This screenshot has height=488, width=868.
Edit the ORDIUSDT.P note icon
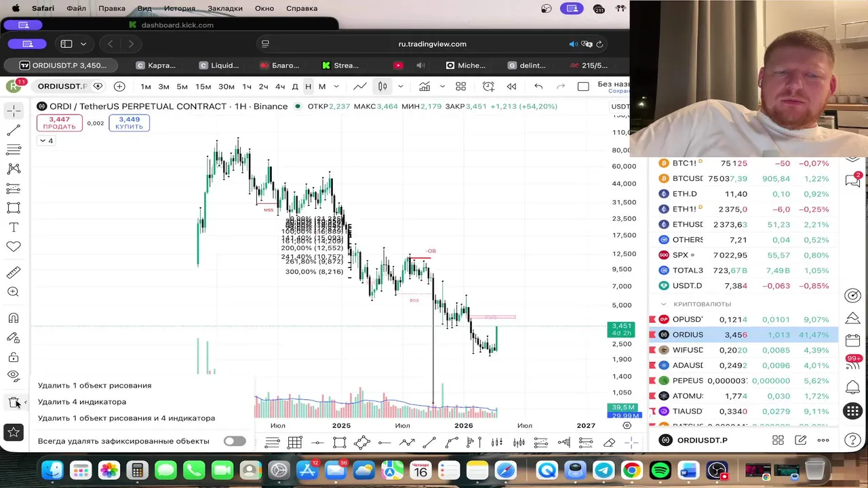tap(801, 441)
